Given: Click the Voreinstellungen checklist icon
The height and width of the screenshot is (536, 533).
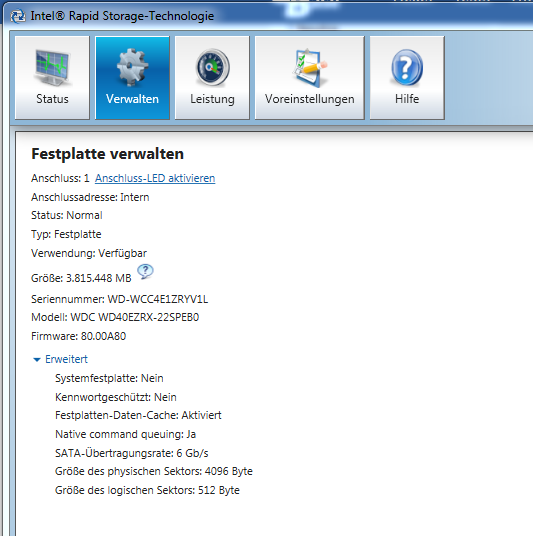Looking at the screenshot, I should [310, 67].
